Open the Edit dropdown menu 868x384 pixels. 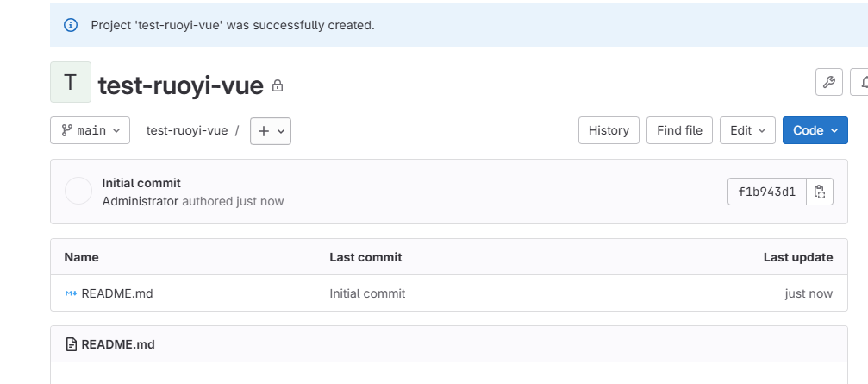click(x=747, y=130)
